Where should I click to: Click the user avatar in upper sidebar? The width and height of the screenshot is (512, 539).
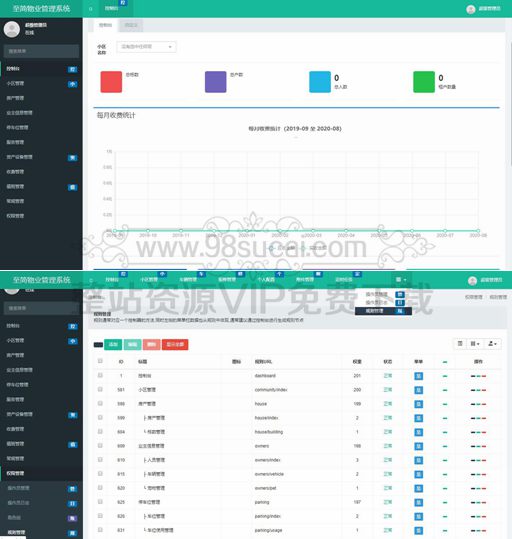12,29
